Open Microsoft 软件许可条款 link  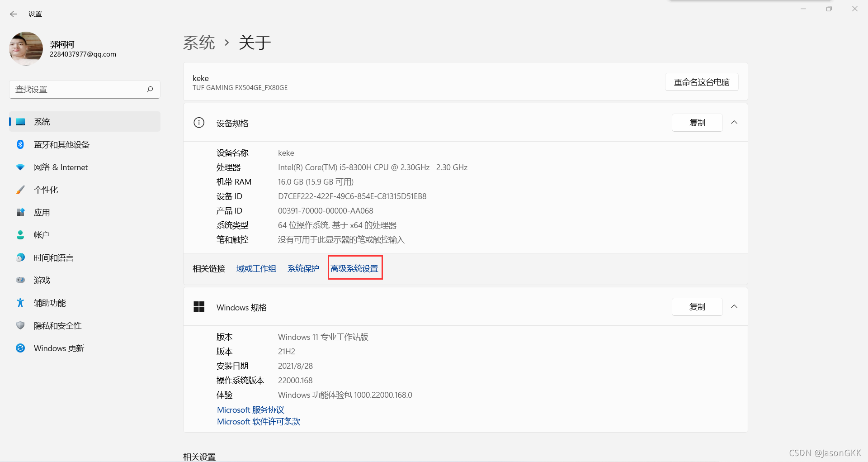[x=259, y=421]
